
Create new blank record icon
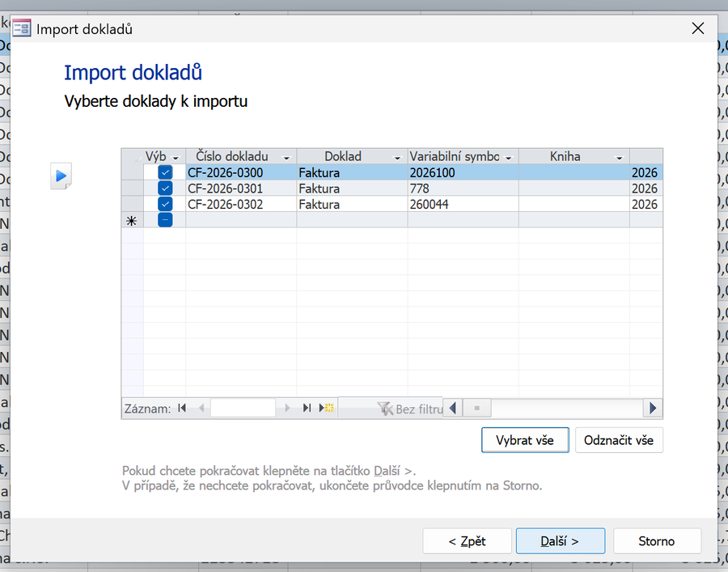click(327, 408)
